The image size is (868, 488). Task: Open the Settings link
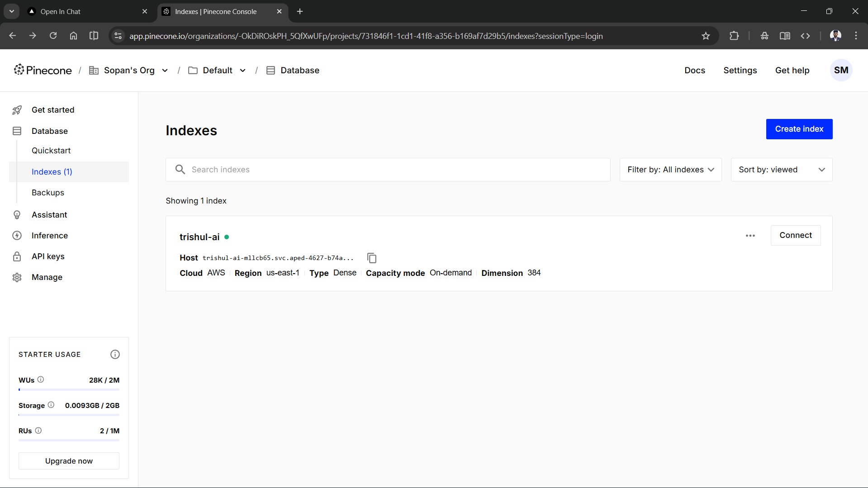(740, 70)
